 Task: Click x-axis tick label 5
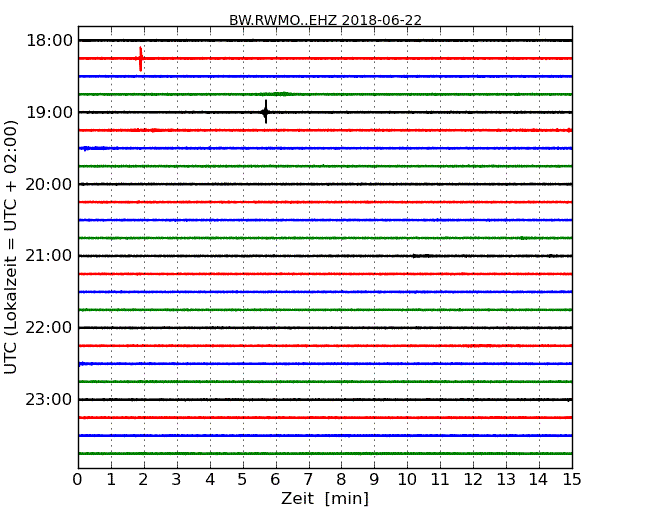(243, 479)
